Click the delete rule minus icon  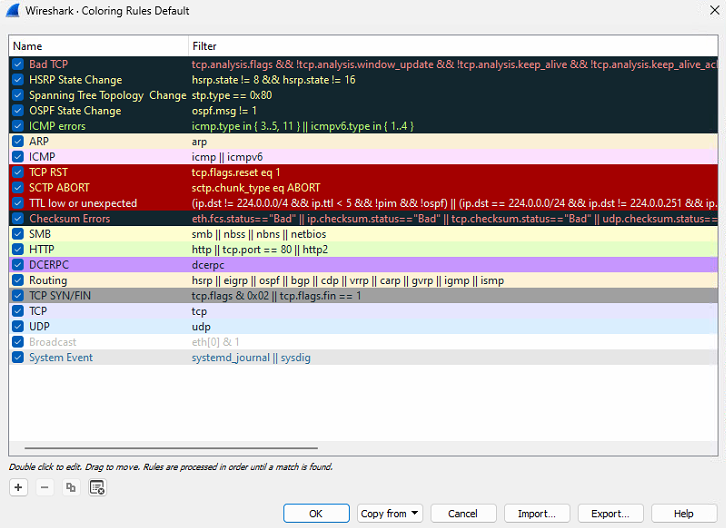click(44, 487)
